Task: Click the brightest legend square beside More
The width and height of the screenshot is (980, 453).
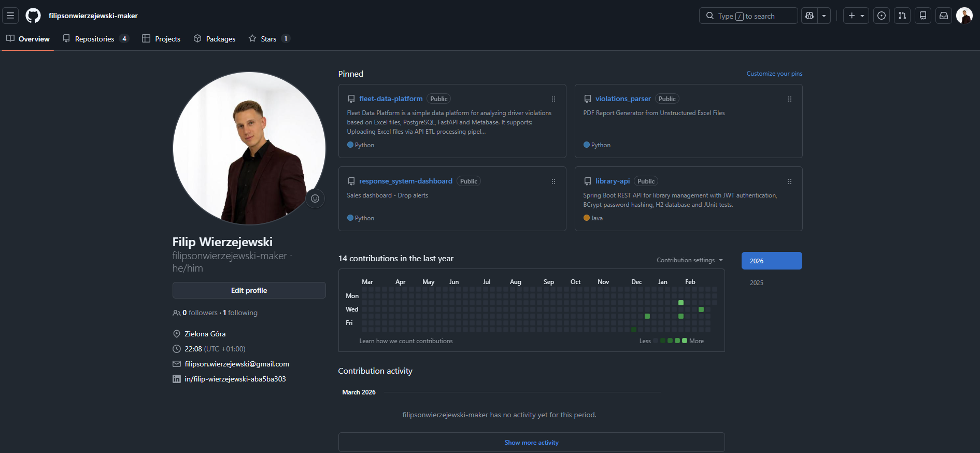Action: pos(685,341)
